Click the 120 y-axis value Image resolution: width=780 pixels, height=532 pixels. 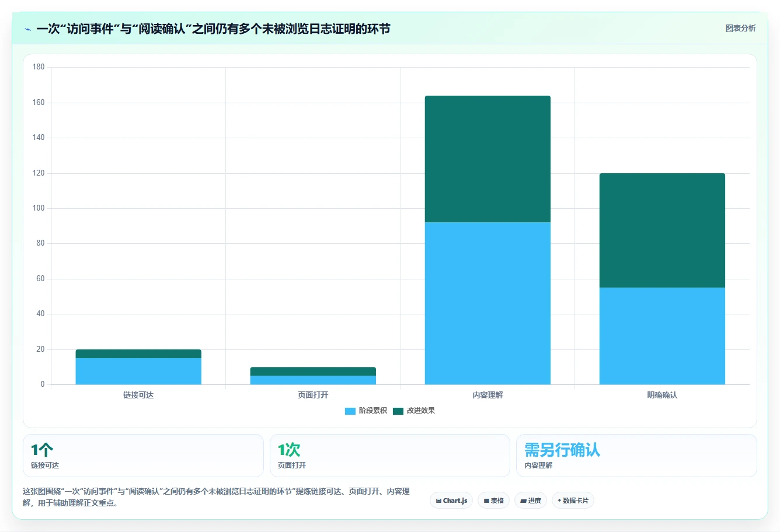click(x=39, y=173)
